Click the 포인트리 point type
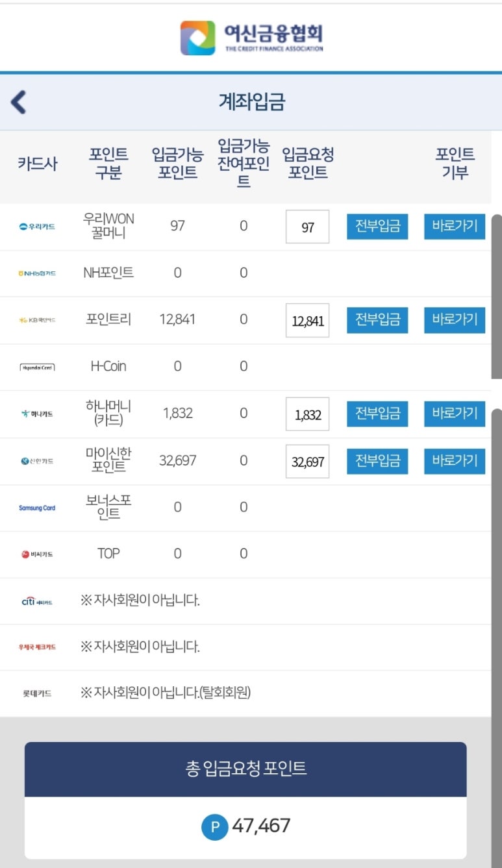 pos(108,319)
